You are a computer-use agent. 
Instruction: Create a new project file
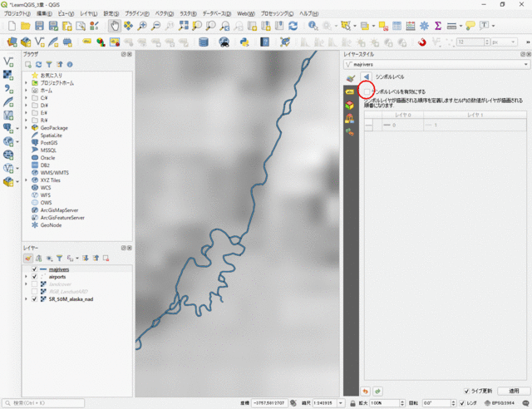[12, 26]
